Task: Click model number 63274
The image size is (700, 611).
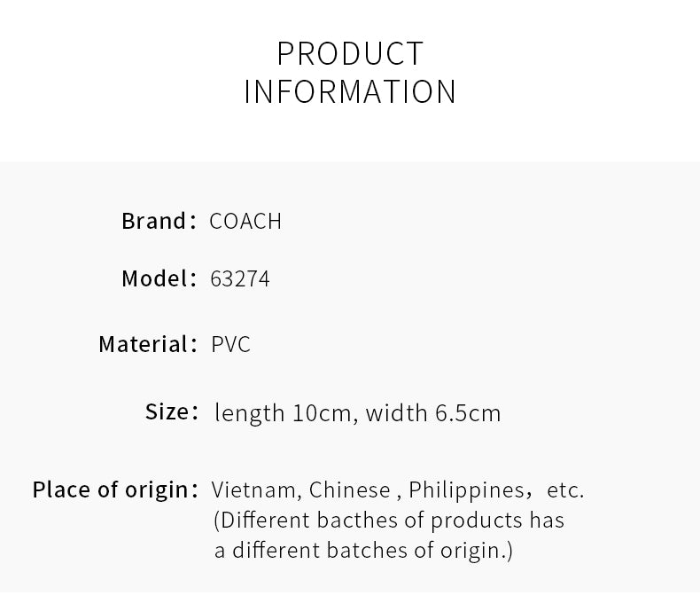Action: coord(240,278)
